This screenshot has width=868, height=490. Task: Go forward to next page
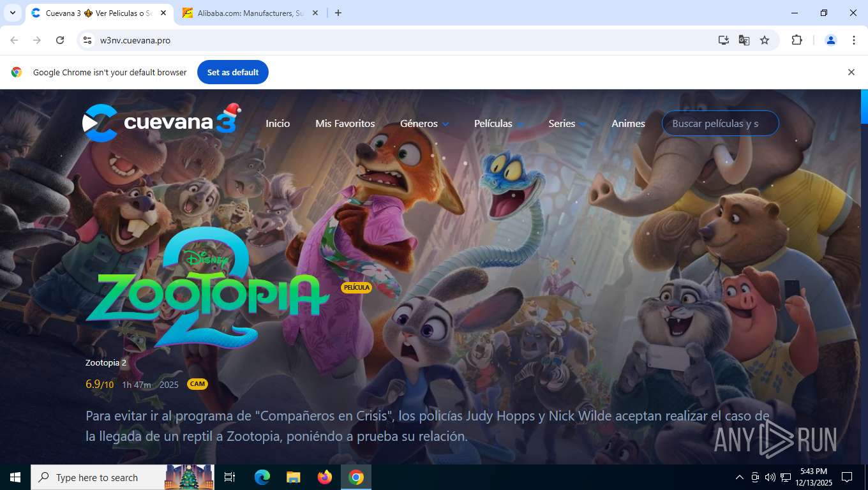pyautogui.click(x=37, y=40)
